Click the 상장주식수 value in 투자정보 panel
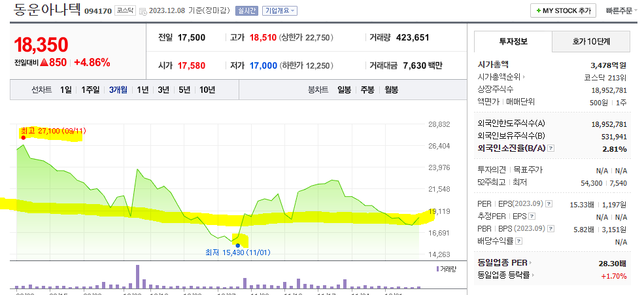644x295 pixels. pos(609,90)
